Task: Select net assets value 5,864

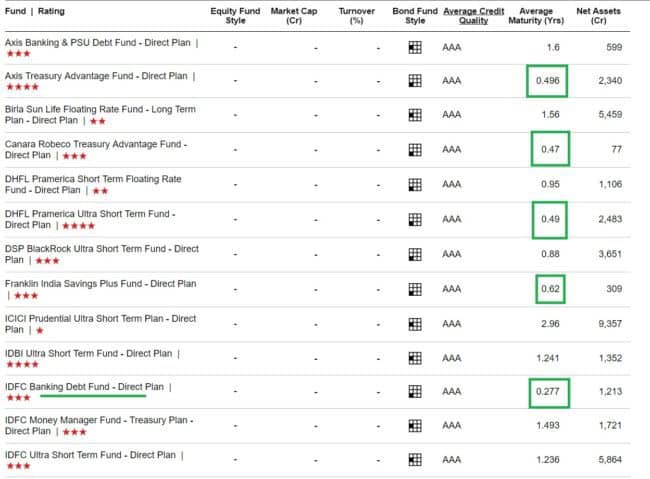Action: pos(610,460)
